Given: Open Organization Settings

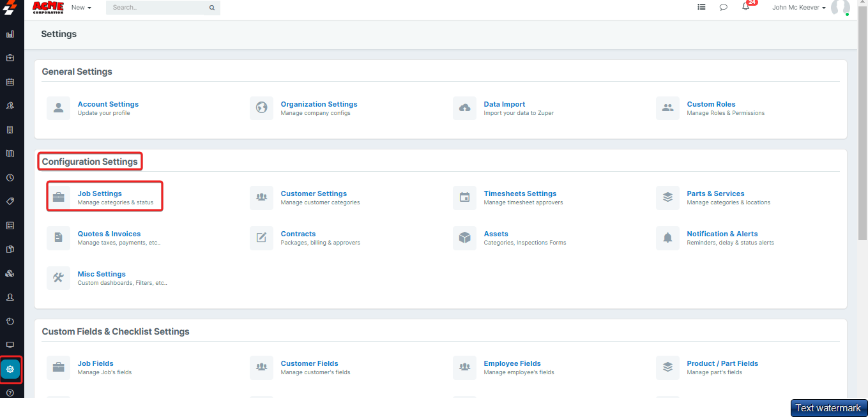Looking at the screenshot, I should [319, 104].
